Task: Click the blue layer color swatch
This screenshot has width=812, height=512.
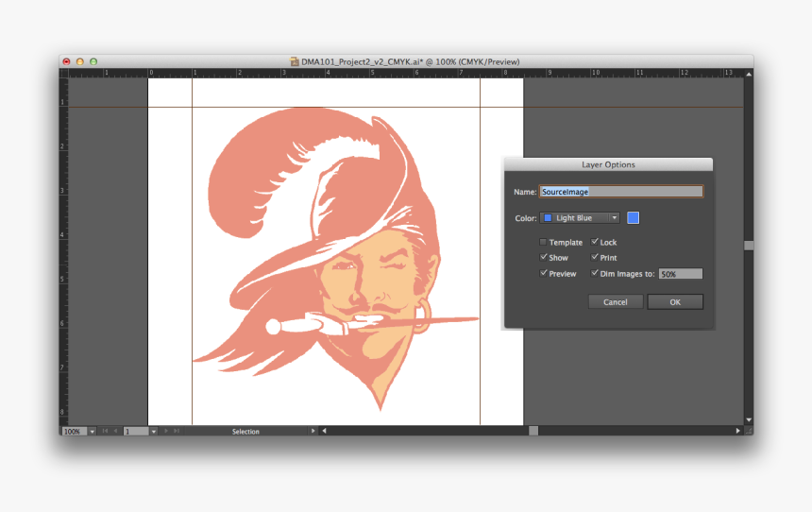Action: click(x=633, y=218)
